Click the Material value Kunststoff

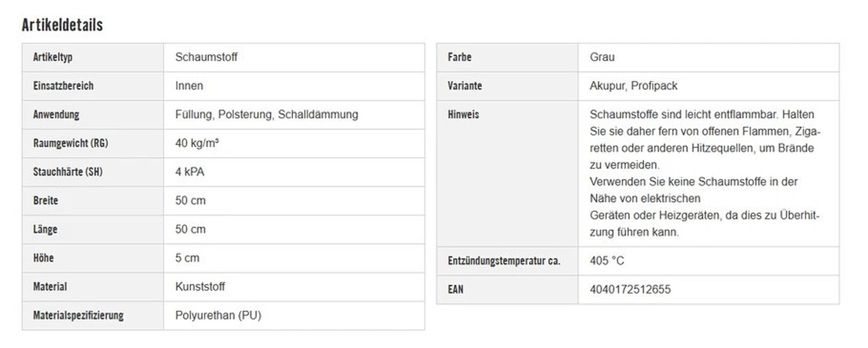click(200, 286)
